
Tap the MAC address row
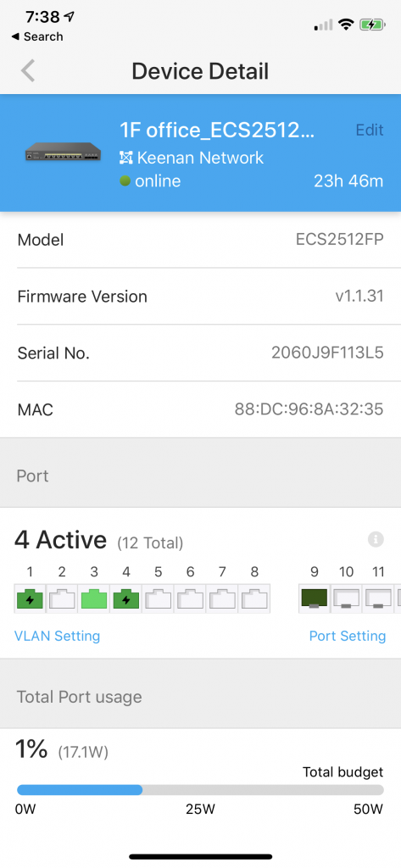click(x=200, y=409)
